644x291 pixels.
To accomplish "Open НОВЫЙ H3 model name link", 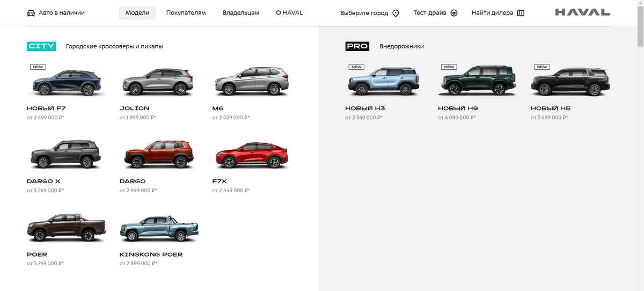I will coord(365,108).
